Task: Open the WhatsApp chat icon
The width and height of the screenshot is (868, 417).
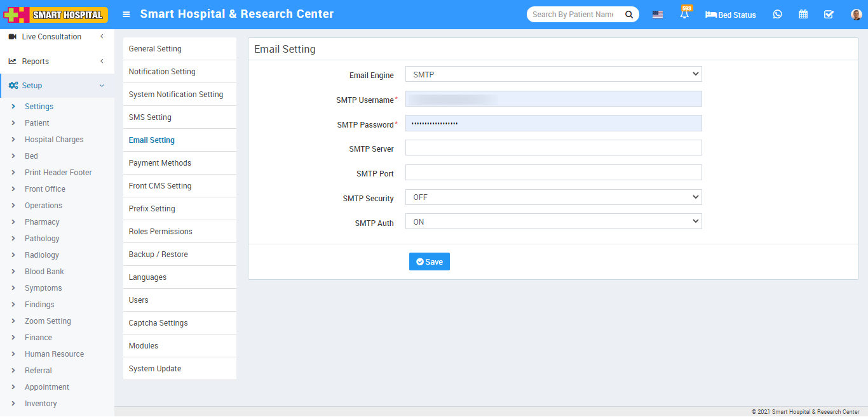Action: click(777, 15)
